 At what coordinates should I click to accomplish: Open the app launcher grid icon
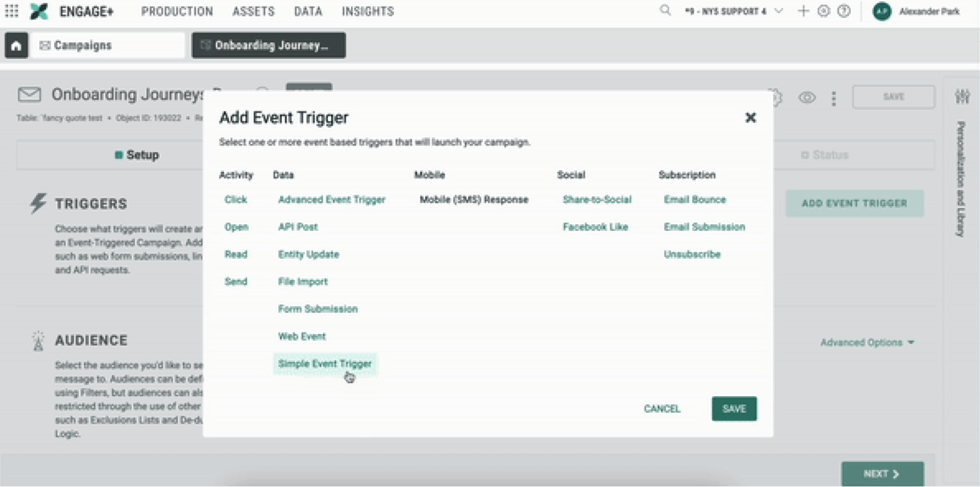click(x=12, y=11)
